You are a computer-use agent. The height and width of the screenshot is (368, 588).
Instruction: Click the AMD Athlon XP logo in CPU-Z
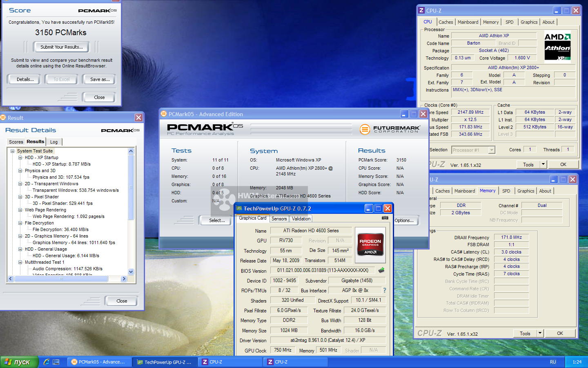(x=558, y=47)
